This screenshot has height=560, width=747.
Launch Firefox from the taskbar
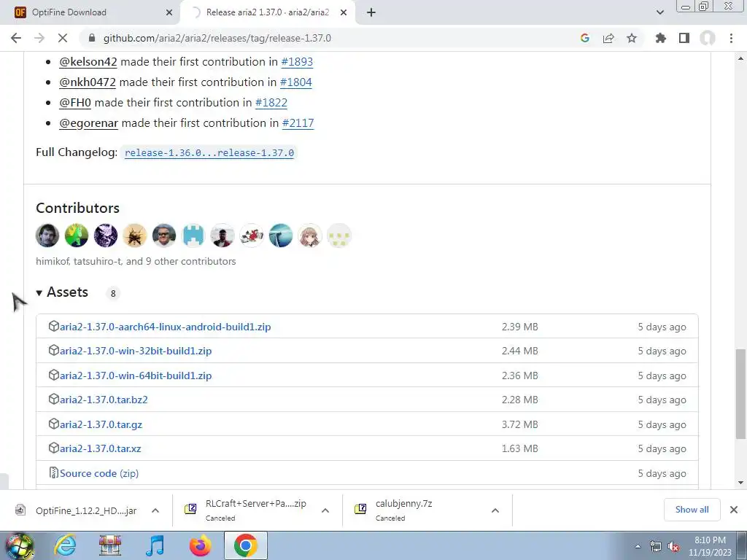[200, 546]
